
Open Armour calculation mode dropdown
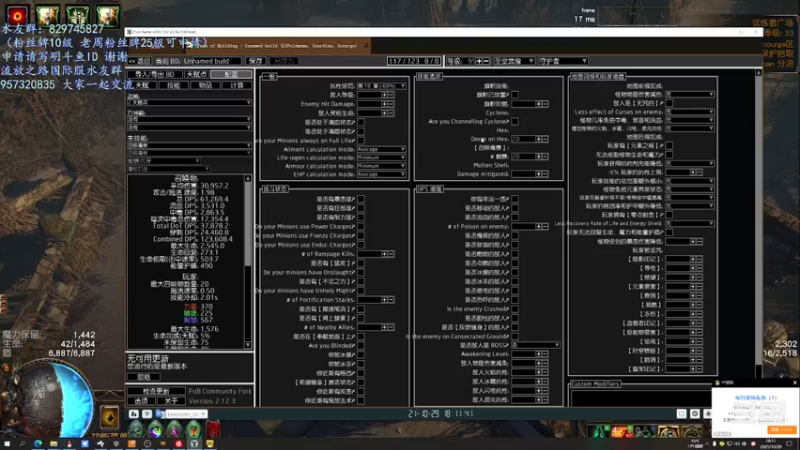click(x=381, y=166)
